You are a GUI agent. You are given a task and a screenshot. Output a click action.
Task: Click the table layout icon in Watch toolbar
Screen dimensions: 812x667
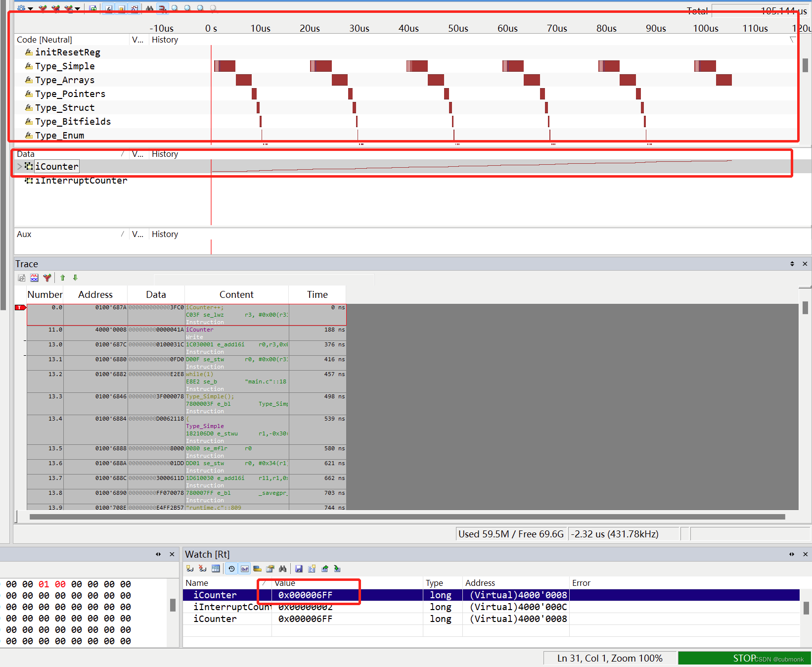point(216,569)
